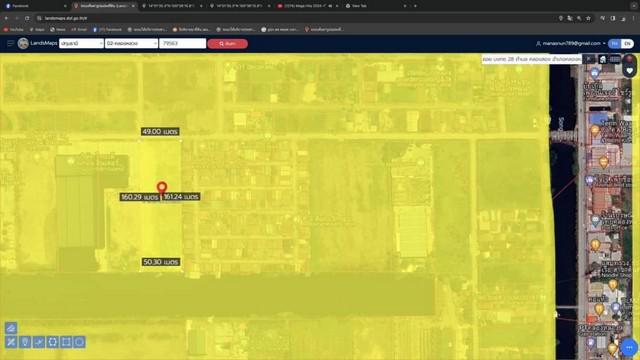Switch language to TH
Image resolution: width=640 pixels, height=360 pixels.
tap(615, 44)
